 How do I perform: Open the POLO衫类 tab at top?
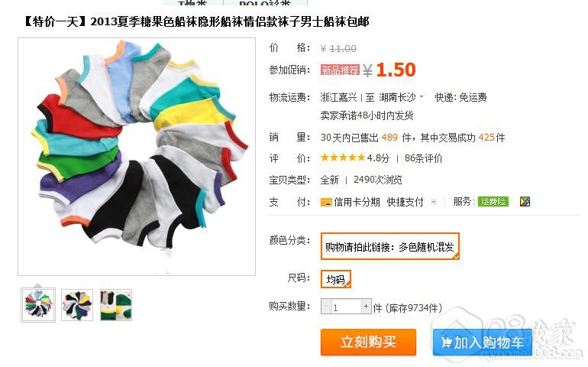pos(265,2)
